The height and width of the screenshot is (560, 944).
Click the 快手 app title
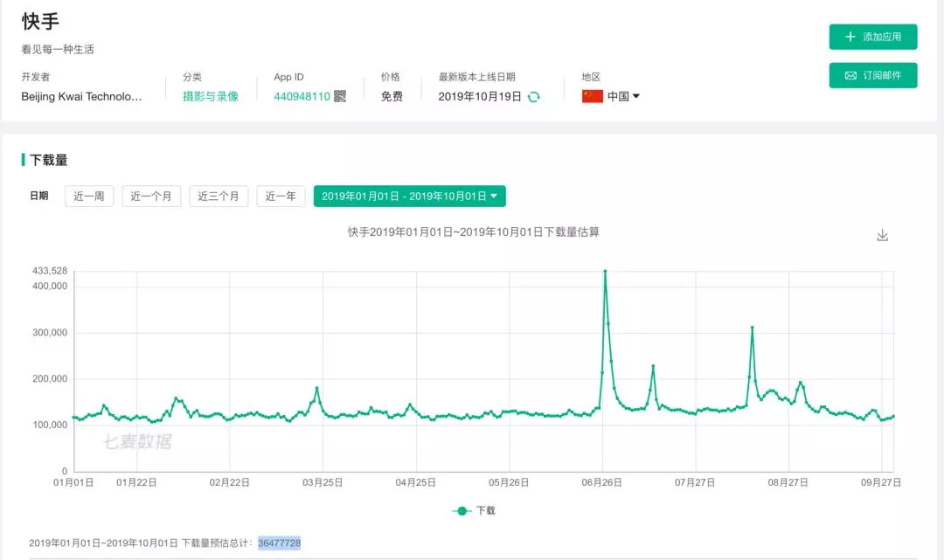click(41, 22)
